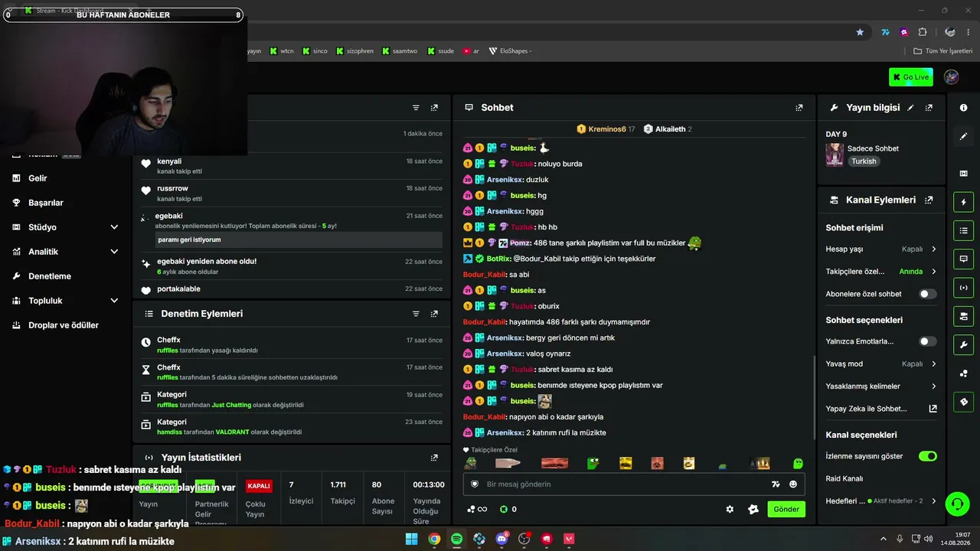
Task: Open Valorant from the taskbar
Action: (x=570, y=539)
